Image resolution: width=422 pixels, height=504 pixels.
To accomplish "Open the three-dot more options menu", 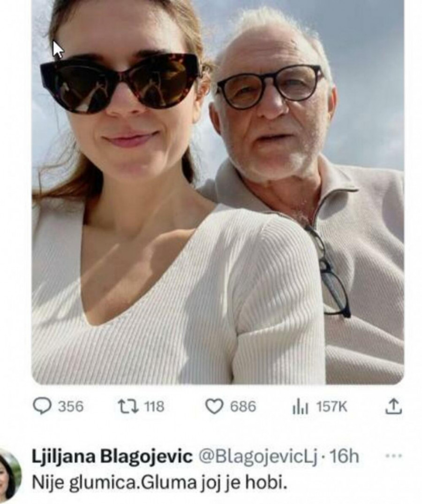I will (x=393, y=456).
